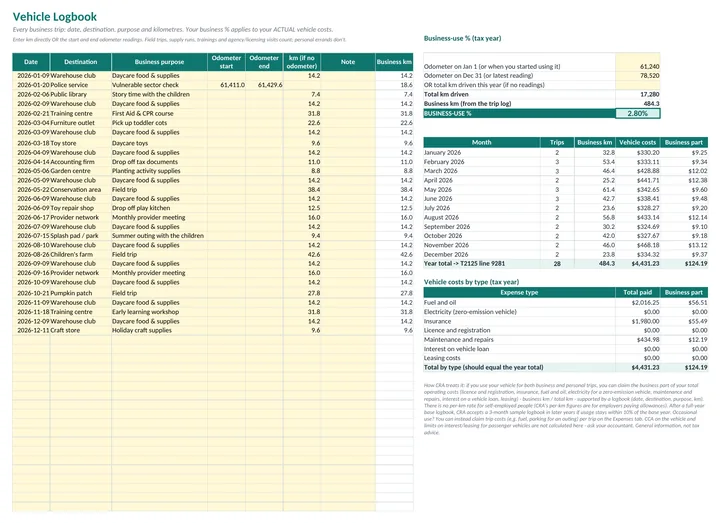Select November 2026 vehicle costs $468.18
The height and width of the screenshot is (523, 720).
638,245
